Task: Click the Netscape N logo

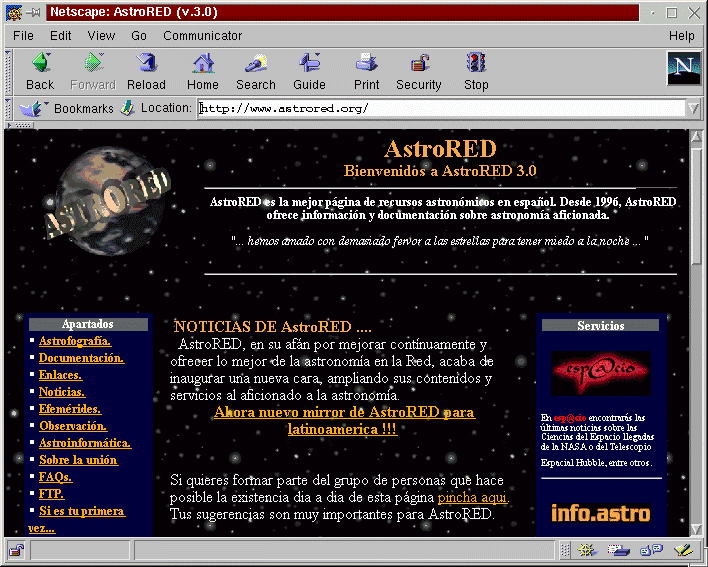Action: pyautogui.click(x=683, y=68)
